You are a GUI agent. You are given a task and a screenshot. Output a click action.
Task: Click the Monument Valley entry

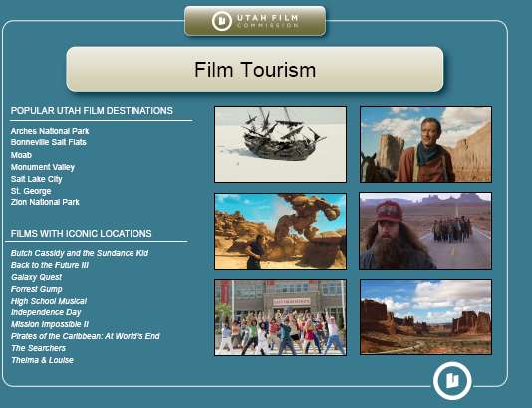[x=43, y=167]
